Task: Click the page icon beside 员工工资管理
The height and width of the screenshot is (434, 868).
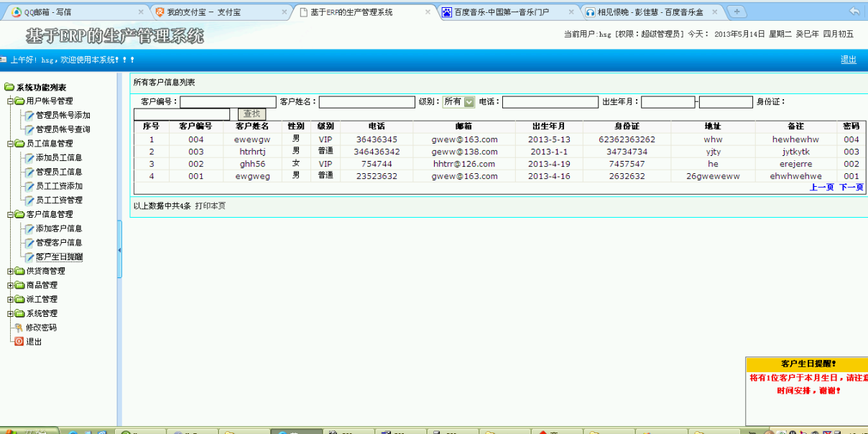Action: point(29,200)
